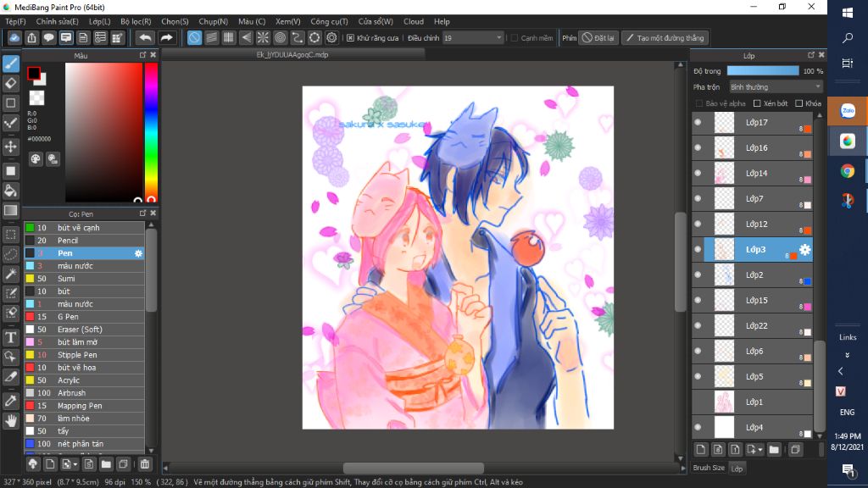This screenshot has height=488, width=868.
Task: Show hidden layer Lớp1
Action: [698, 402]
